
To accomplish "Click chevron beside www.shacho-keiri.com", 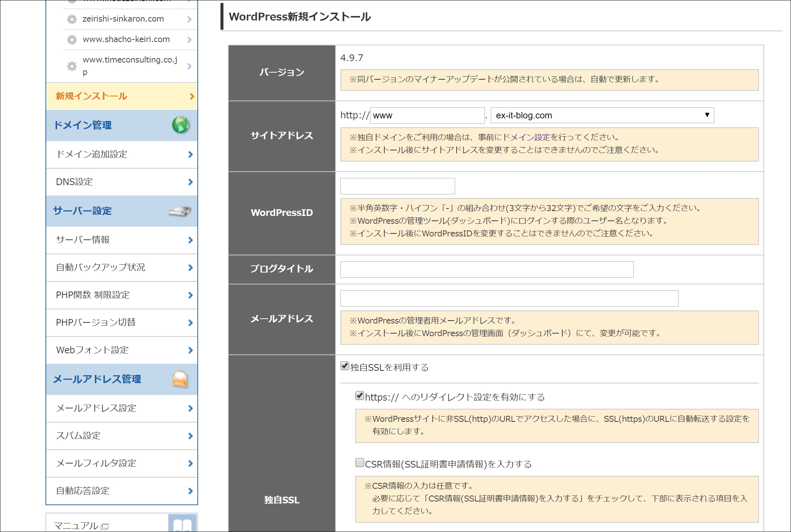I will 189,39.
